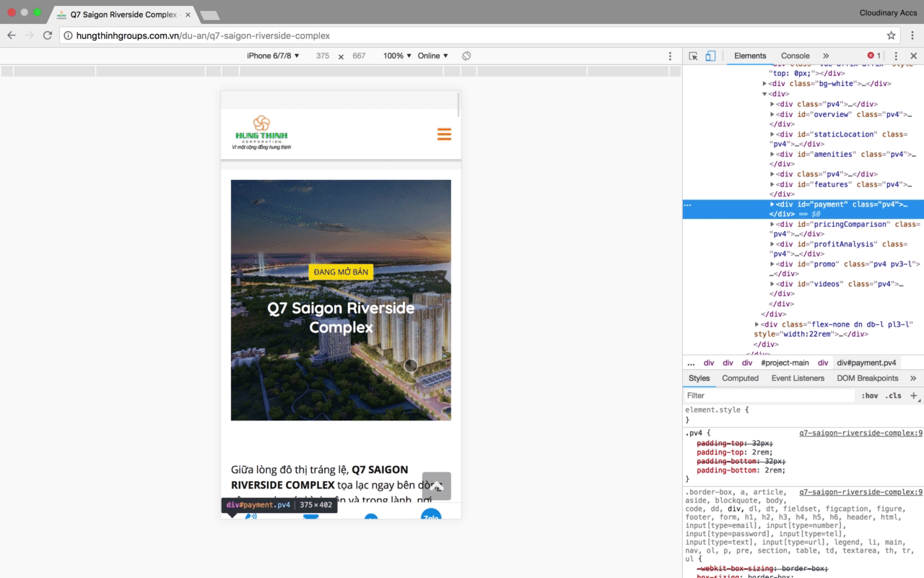The image size is (924, 578).
Task: Expand the promo div node
Action: tap(772, 264)
